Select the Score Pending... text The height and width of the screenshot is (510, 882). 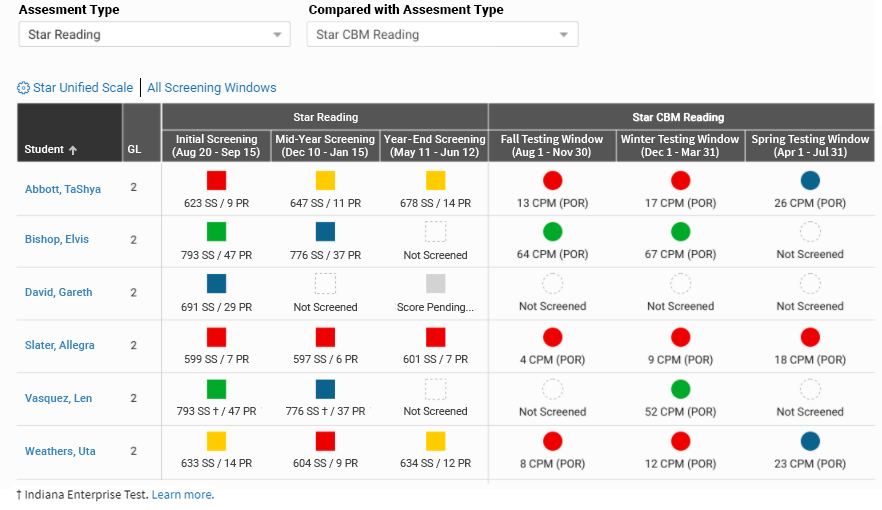point(435,308)
